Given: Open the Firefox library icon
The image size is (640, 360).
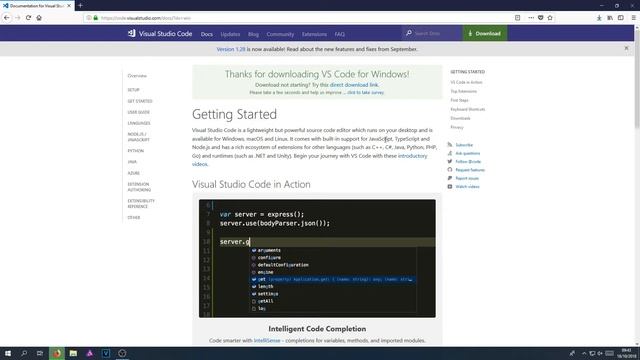Looking at the screenshot, I should click(610, 18).
